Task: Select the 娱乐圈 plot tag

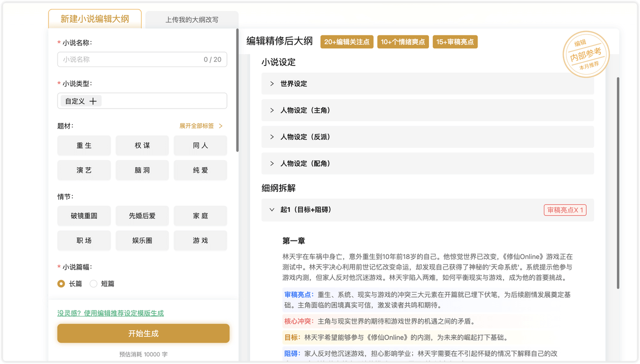Action: [142, 240]
